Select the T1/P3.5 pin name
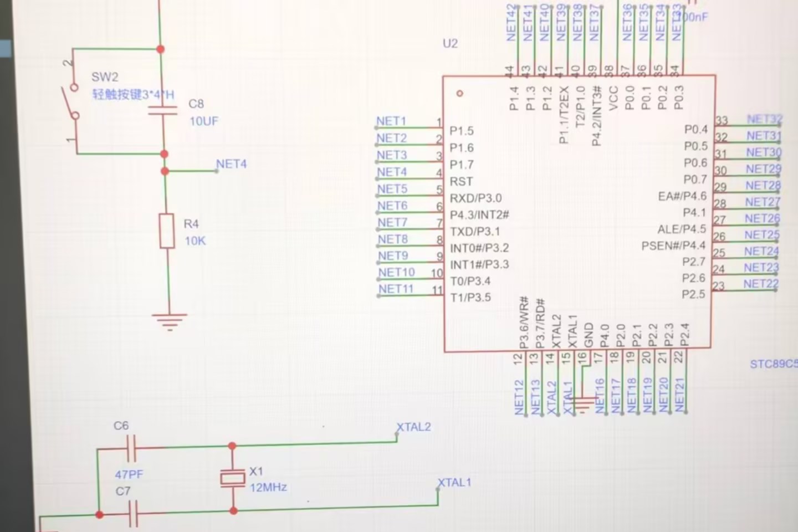Screen dimensions: 798x532 pyautogui.click(x=470, y=298)
